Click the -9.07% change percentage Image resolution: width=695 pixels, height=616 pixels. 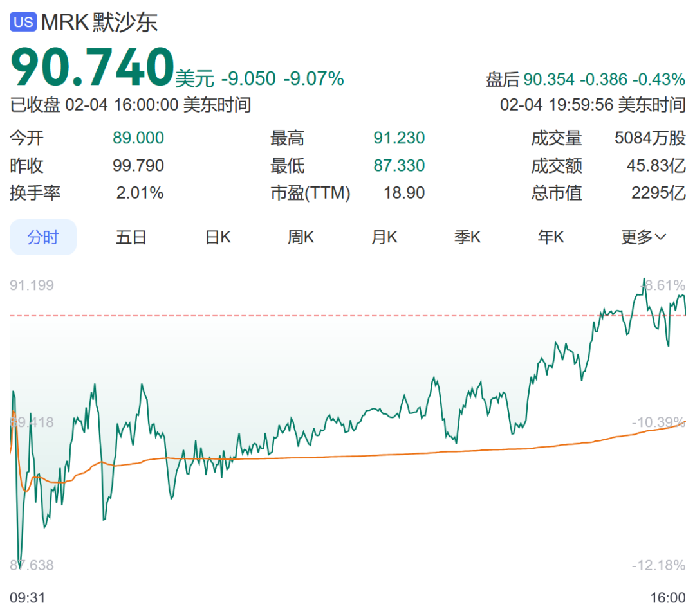click(312, 80)
